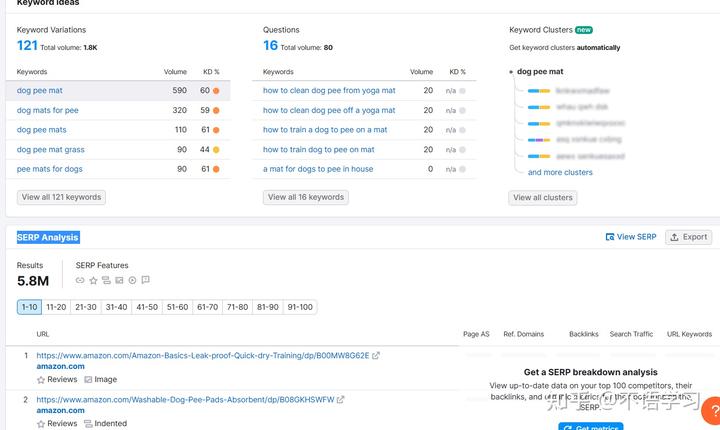Viewport: 720px width, 430px height.
Task: Click the yellow KD dot for 'dog pee mat grass'
Action: 216,150
